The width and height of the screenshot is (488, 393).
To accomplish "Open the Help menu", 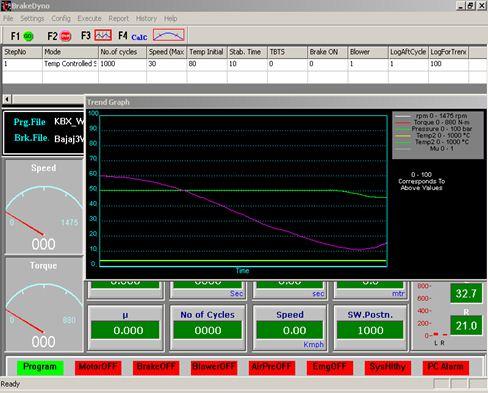I will click(x=170, y=19).
